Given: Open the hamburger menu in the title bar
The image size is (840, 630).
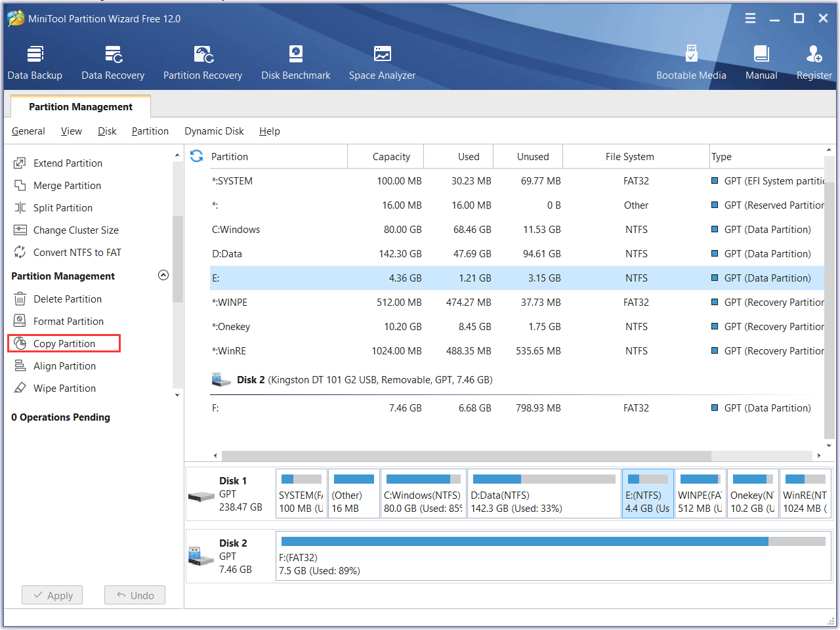Looking at the screenshot, I should [750, 18].
